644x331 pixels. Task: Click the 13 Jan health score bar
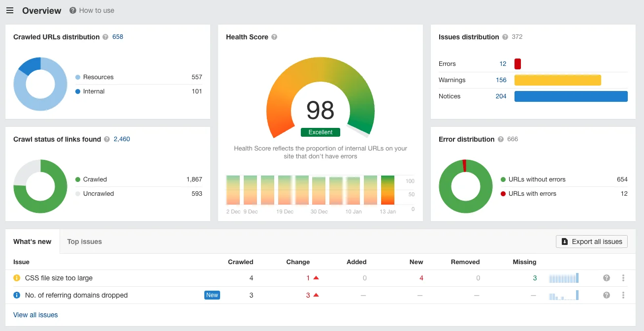click(x=388, y=190)
